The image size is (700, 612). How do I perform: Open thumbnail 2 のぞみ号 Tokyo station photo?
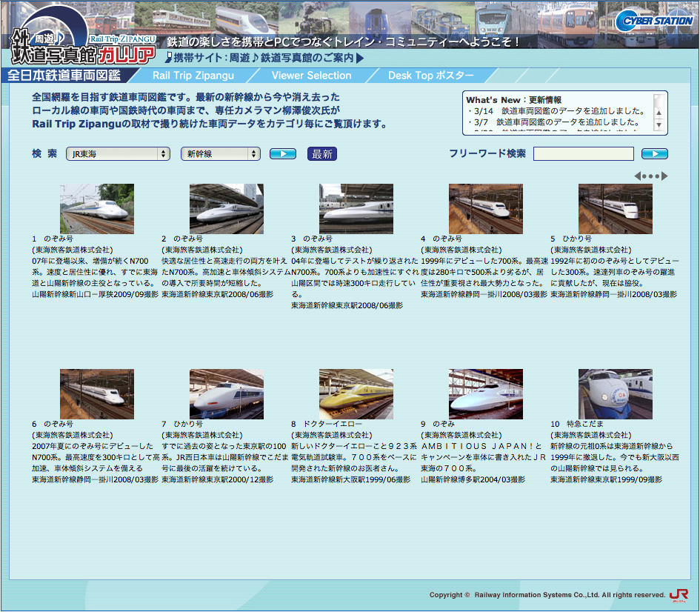pyautogui.click(x=227, y=209)
